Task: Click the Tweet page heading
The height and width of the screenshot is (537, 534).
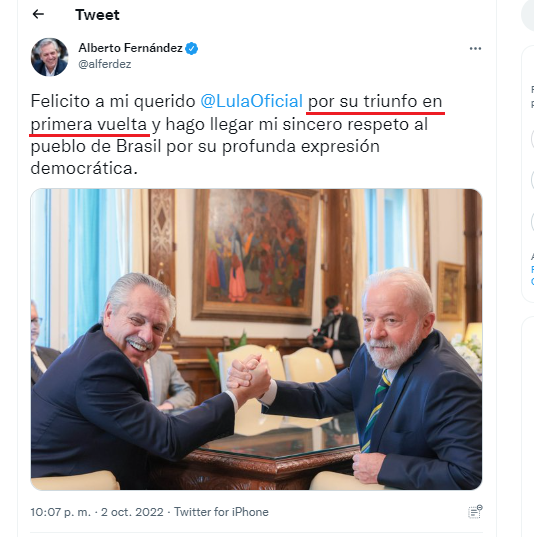Action: click(x=97, y=15)
